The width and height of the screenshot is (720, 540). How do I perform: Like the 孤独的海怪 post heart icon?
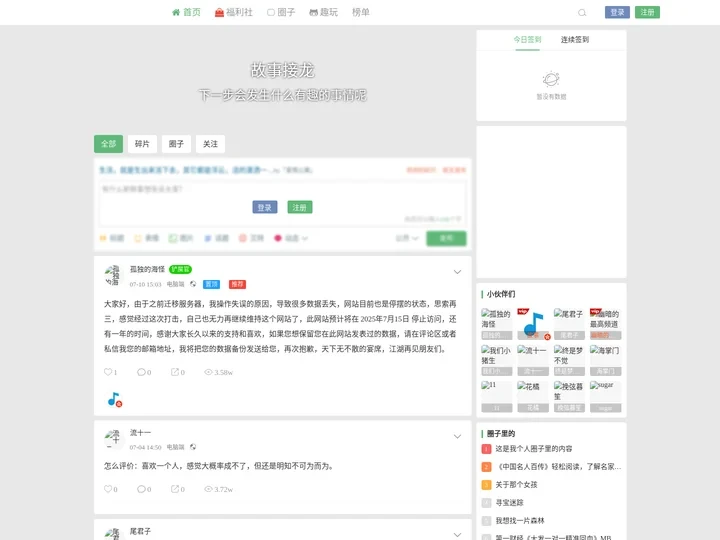pyautogui.click(x=108, y=372)
